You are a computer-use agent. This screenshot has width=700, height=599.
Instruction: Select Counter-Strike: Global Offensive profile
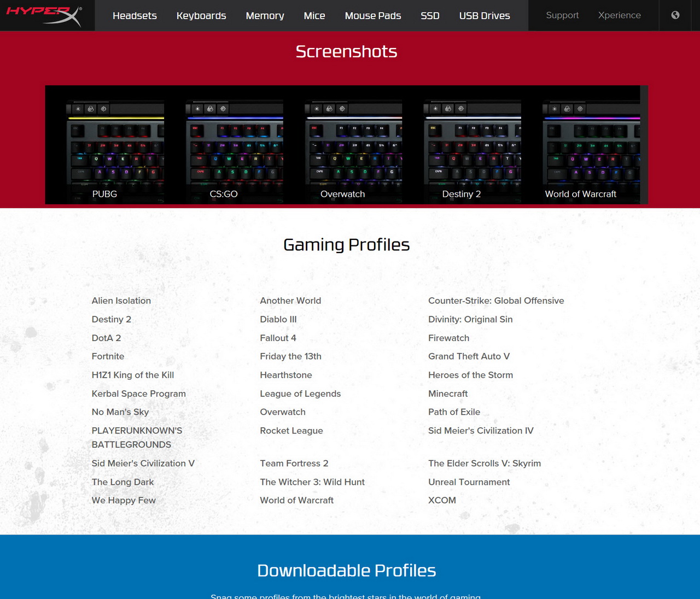[496, 301]
